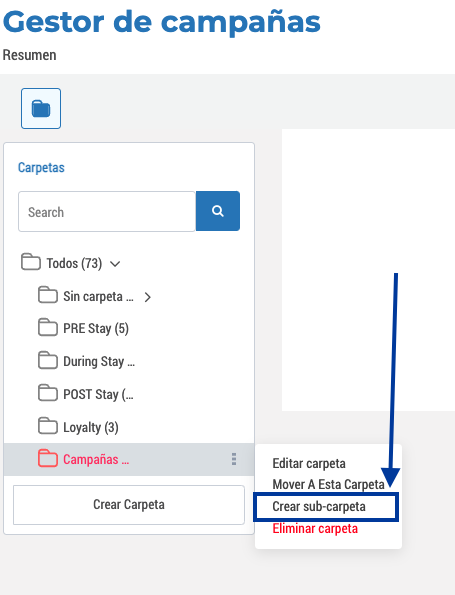This screenshot has width=455, height=595.
Task: Click the Carpetas heading link
Action: click(x=41, y=167)
